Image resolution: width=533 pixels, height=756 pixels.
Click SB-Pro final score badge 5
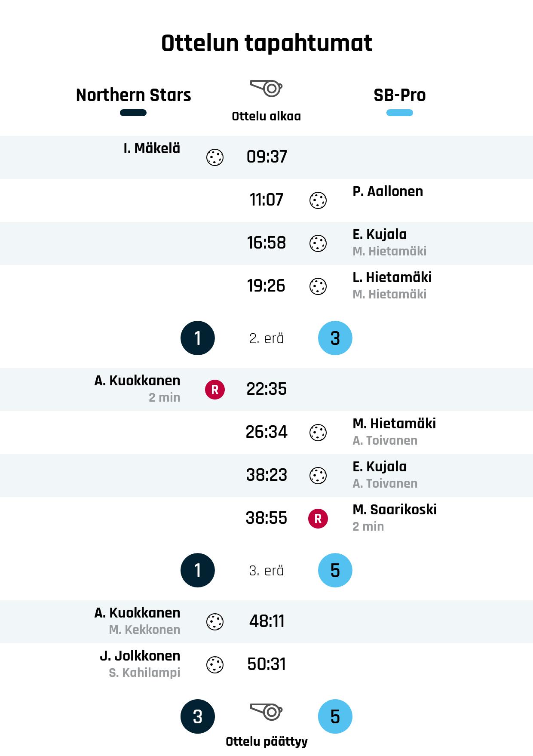[335, 716]
